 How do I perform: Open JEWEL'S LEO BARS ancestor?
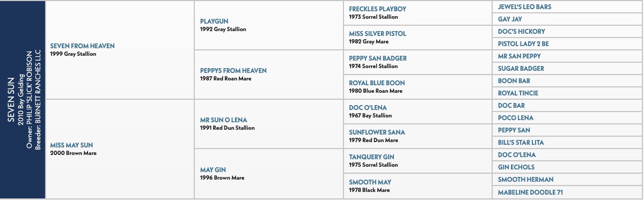pos(524,7)
